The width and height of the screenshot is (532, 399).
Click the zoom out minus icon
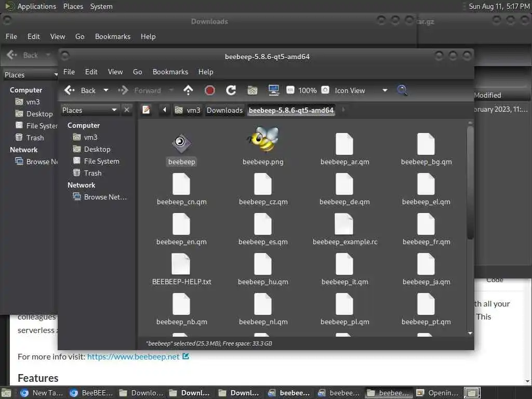click(290, 90)
